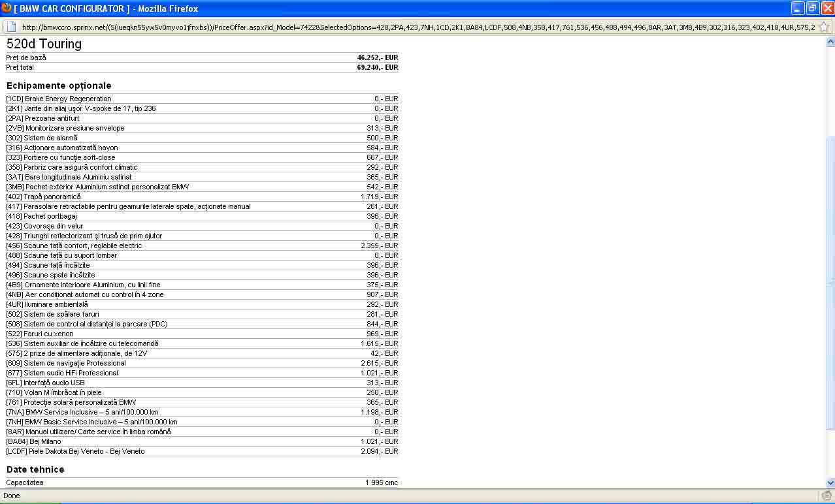
Task: Click "[423] Covorașe din velur" row
Action: tap(202, 226)
